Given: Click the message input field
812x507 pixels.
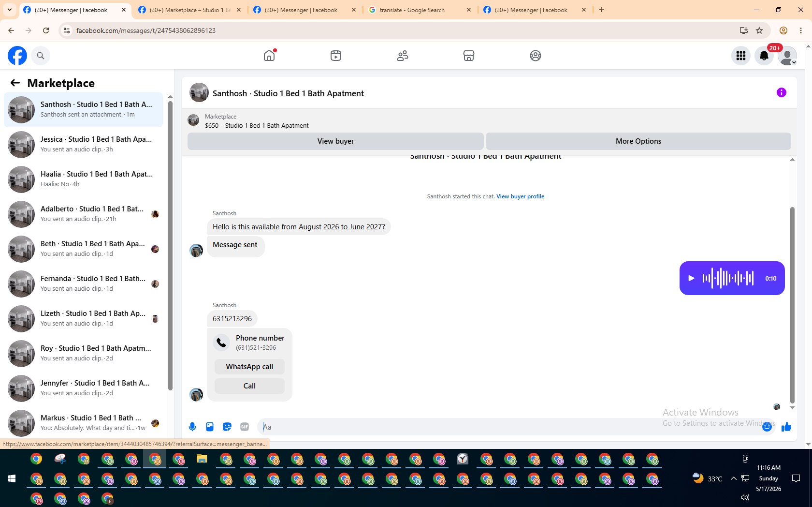Looking at the screenshot, I should pyautogui.click(x=509, y=427).
